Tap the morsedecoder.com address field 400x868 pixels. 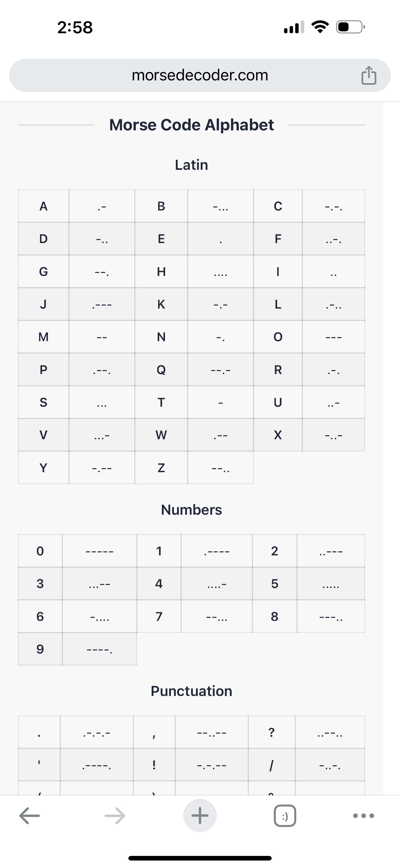(200, 75)
